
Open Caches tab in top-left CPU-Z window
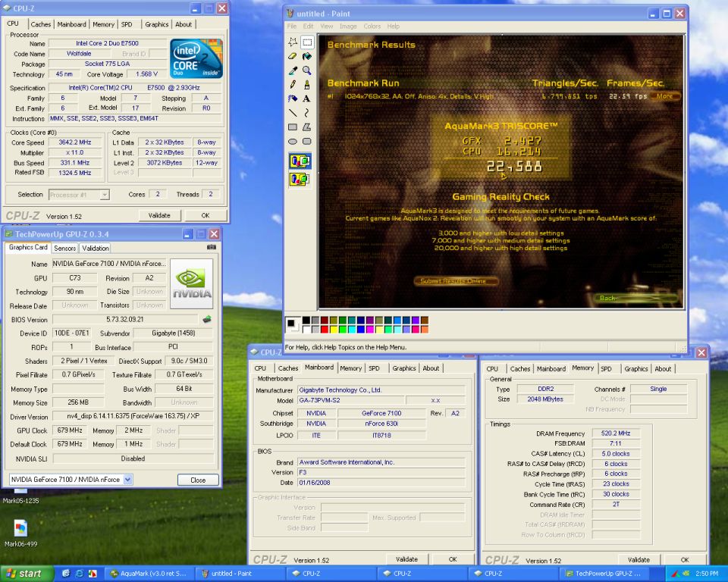pyautogui.click(x=41, y=24)
